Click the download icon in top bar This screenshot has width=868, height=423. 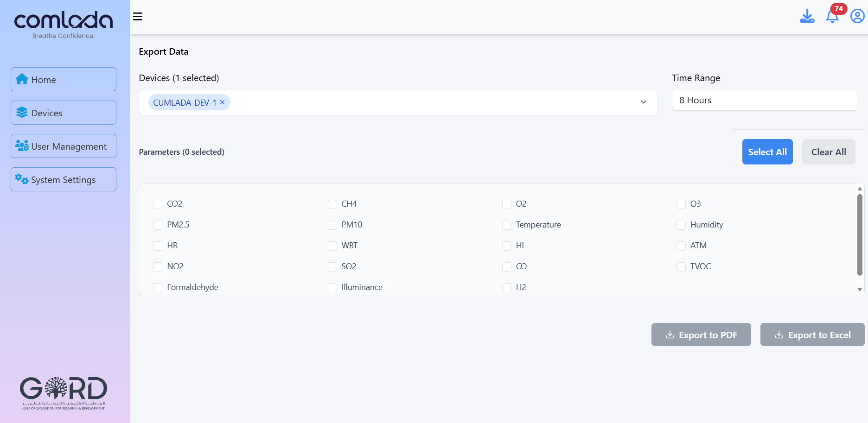click(x=807, y=16)
